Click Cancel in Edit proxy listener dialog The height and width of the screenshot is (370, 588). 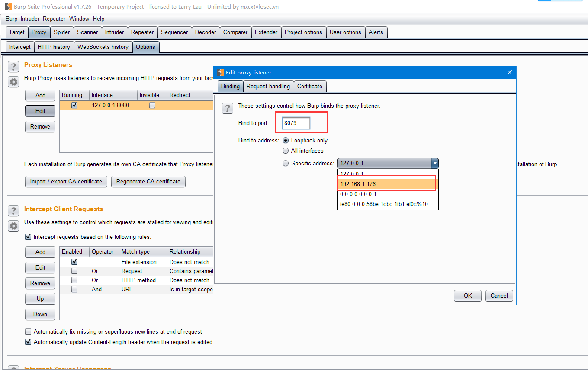[499, 296]
